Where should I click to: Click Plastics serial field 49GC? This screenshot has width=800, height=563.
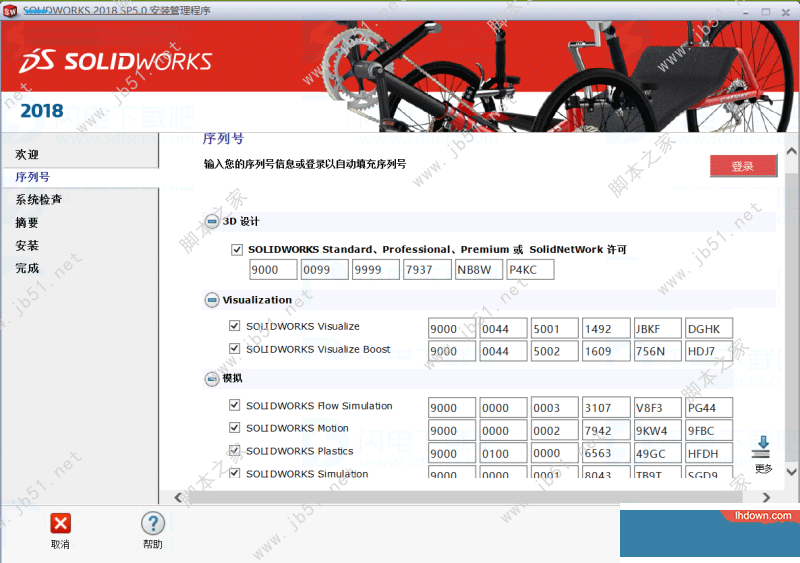[658, 453]
